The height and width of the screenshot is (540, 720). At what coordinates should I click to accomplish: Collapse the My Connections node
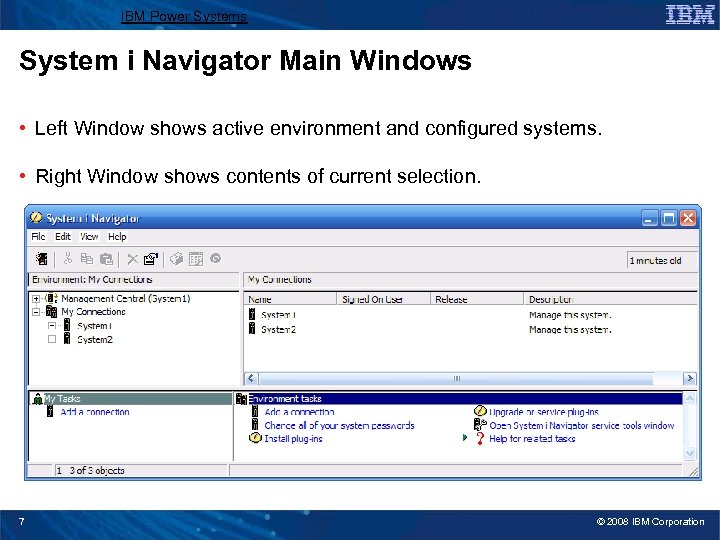[36, 312]
